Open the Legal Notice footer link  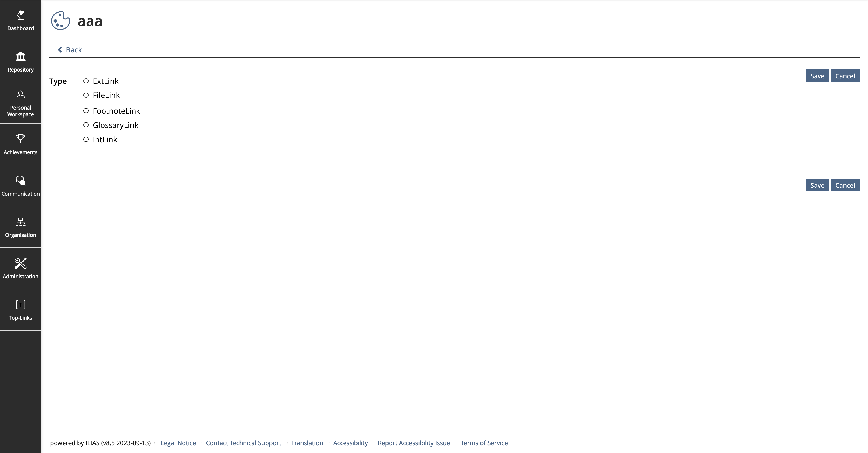(178, 443)
